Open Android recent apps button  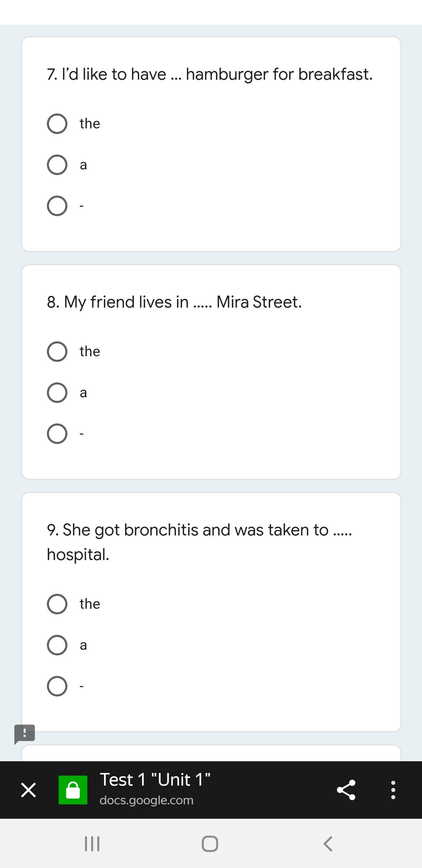(x=92, y=843)
